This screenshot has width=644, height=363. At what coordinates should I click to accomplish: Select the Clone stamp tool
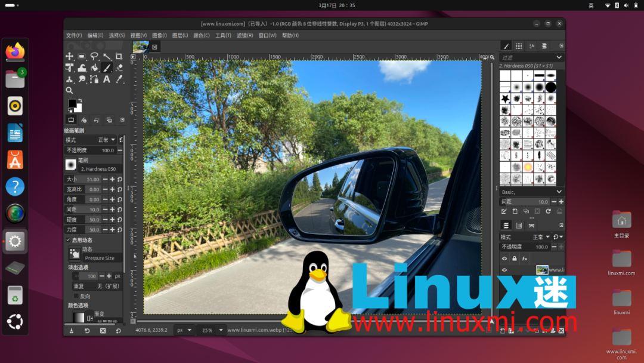click(x=69, y=79)
